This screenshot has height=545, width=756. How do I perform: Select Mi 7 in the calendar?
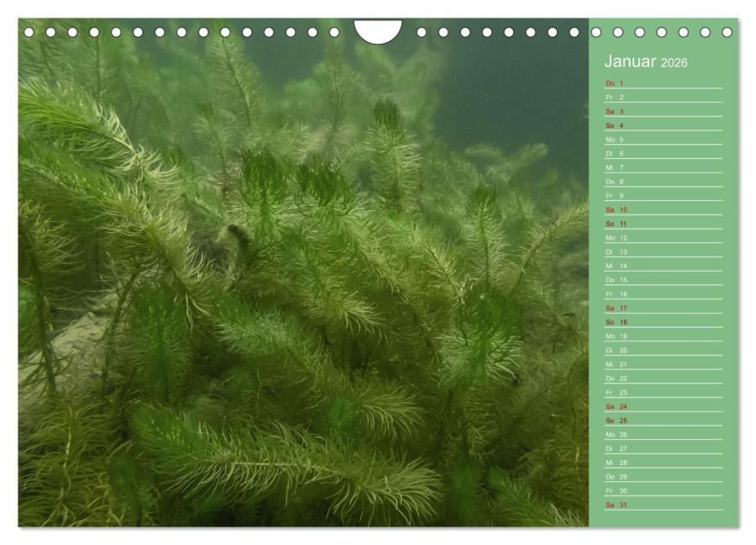click(663, 168)
